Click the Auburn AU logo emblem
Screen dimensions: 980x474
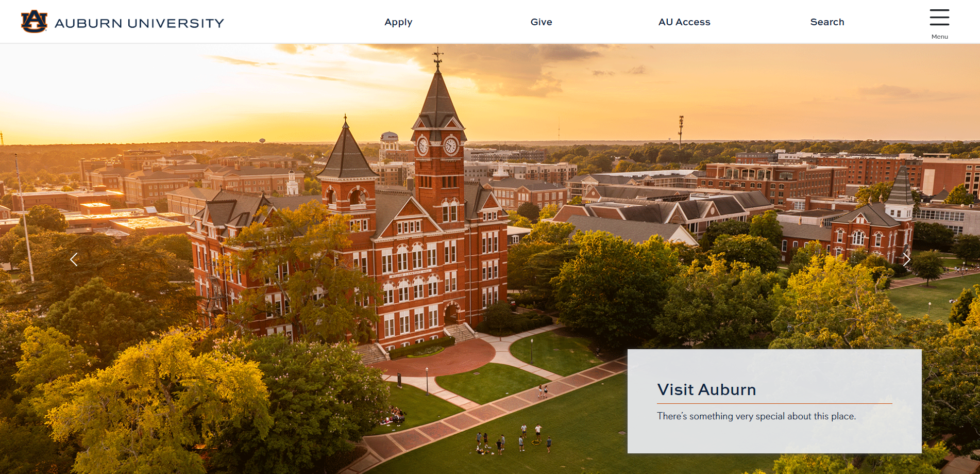tap(34, 22)
